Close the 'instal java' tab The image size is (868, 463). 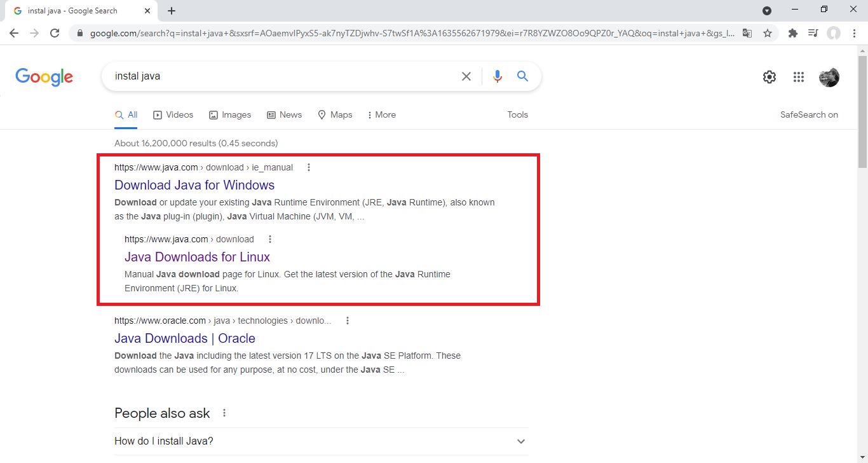pos(147,11)
